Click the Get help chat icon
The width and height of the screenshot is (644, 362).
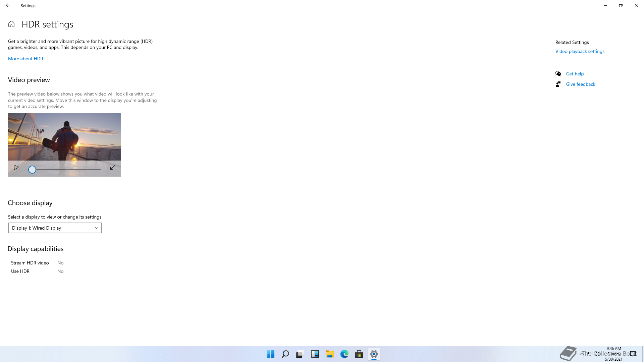(x=558, y=74)
